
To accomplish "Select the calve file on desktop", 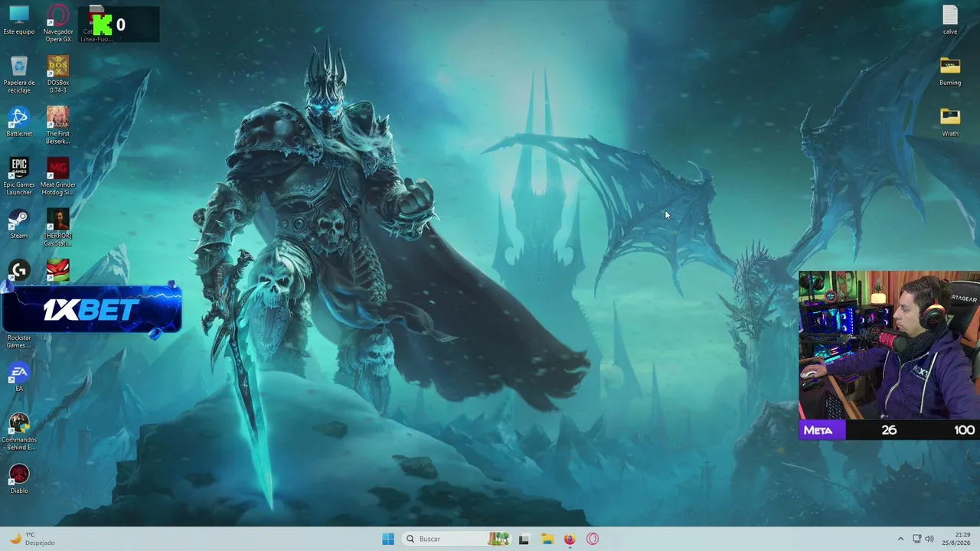I will point(950,21).
